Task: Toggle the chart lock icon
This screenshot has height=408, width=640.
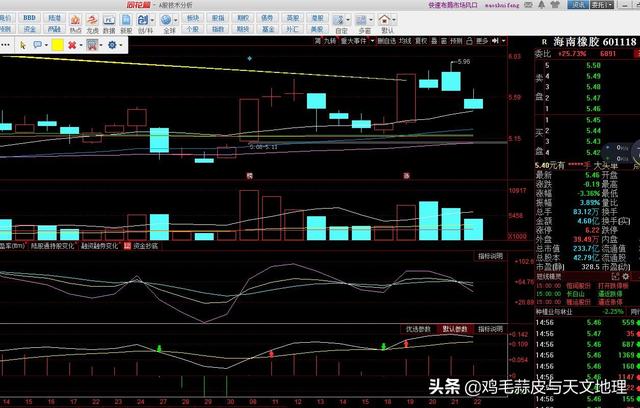Action: [469, 41]
